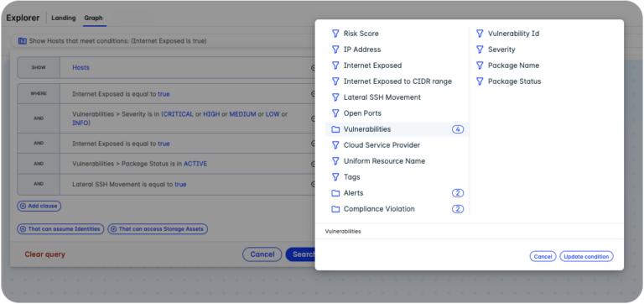
Task: Cancel the condition dialog
Action: coord(543,256)
